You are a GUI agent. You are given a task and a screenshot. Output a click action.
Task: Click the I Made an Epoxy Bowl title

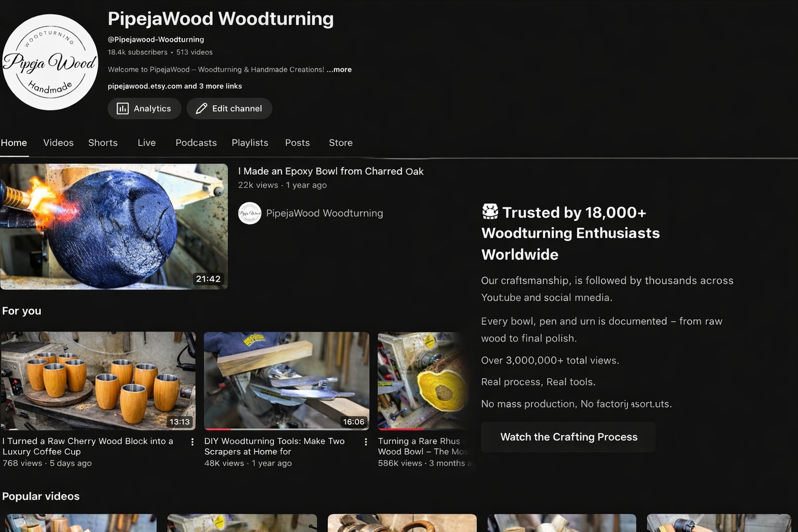(330, 171)
